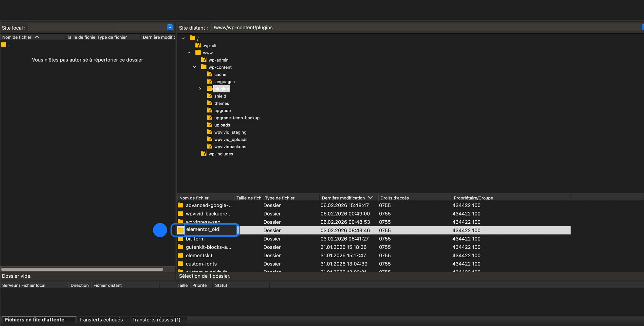Collapse the www tree node
Viewport: 644px width, 326px height.
coord(189,53)
